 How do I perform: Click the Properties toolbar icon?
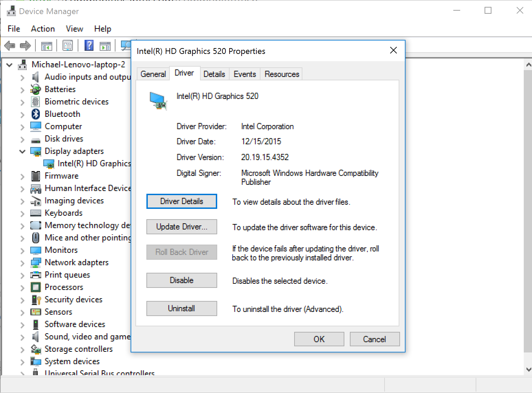pyautogui.click(x=68, y=45)
